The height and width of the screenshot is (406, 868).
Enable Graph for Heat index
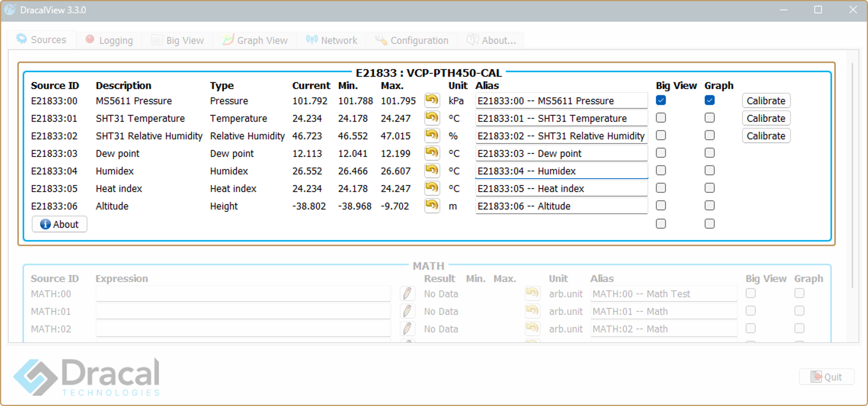pyautogui.click(x=709, y=188)
